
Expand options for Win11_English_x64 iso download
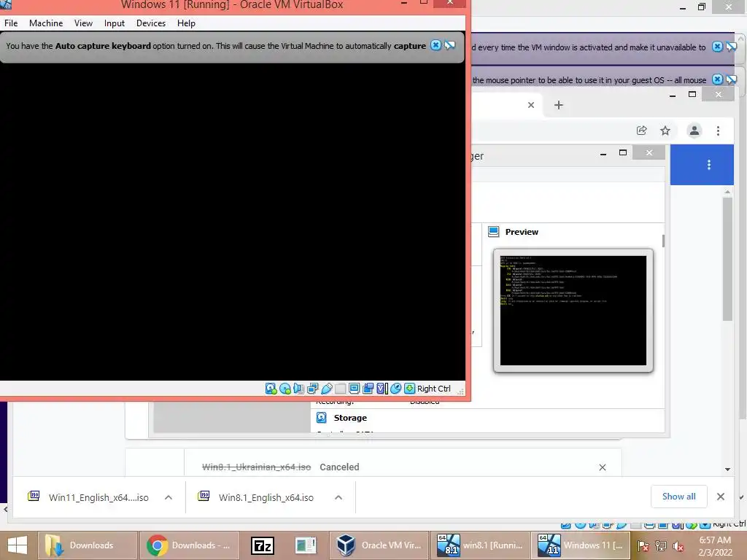pos(169,497)
